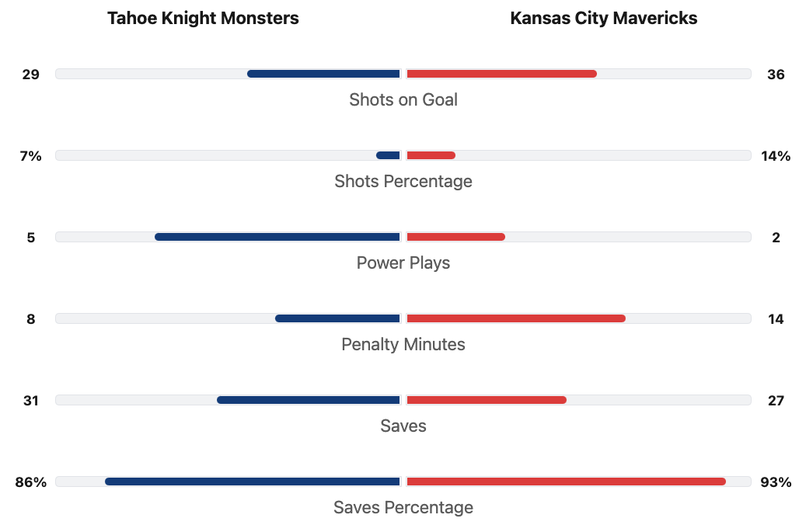This screenshot has height=532, width=806.
Task: Click the Tahoe Knight Monsters team heading
Action: 203,19
